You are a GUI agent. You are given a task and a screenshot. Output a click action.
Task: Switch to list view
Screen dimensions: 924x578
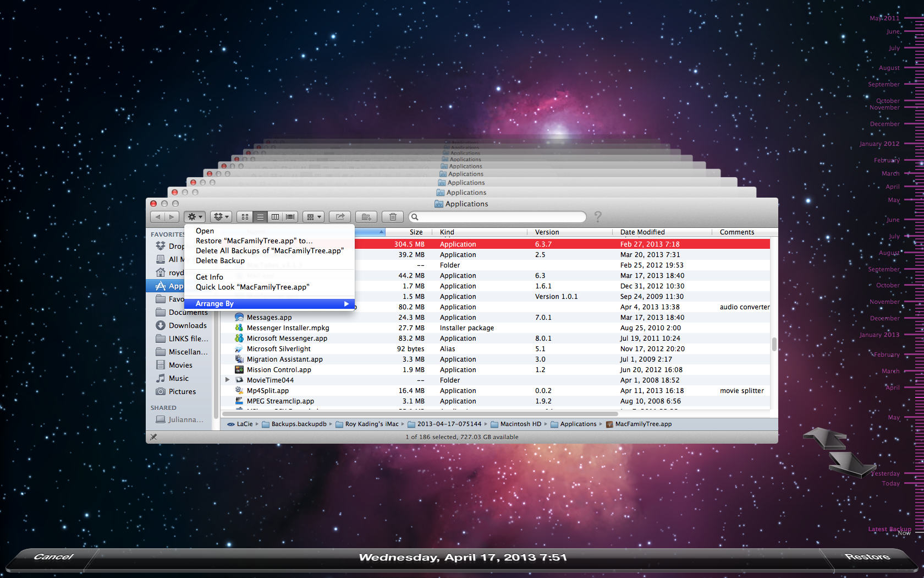pos(260,217)
